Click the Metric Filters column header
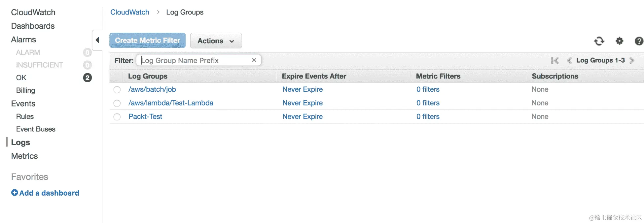Image resolution: width=644 pixels, height=223 pixels. pos(438,76)
